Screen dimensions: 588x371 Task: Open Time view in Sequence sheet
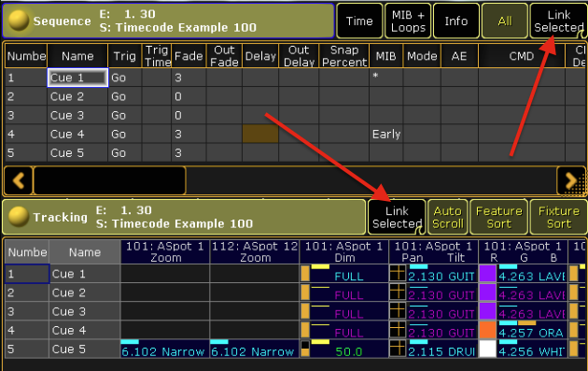coord(359,21)
